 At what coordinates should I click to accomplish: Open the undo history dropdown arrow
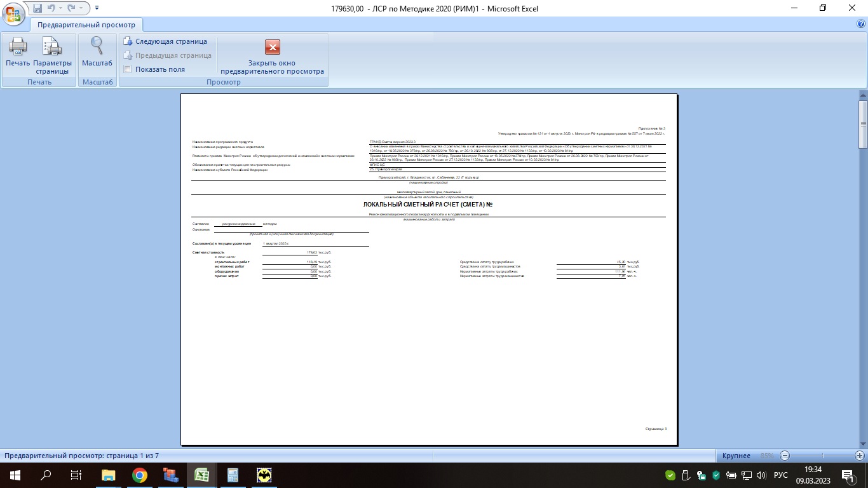pos(60,8)
